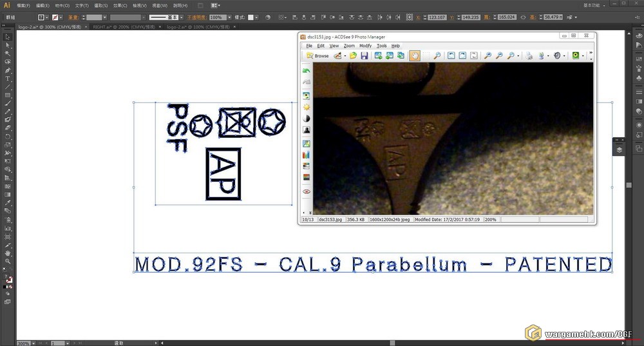Click the fill color swatch in control bar
Viewport: 644px width, 346px height.
click(x=41, y=17)
